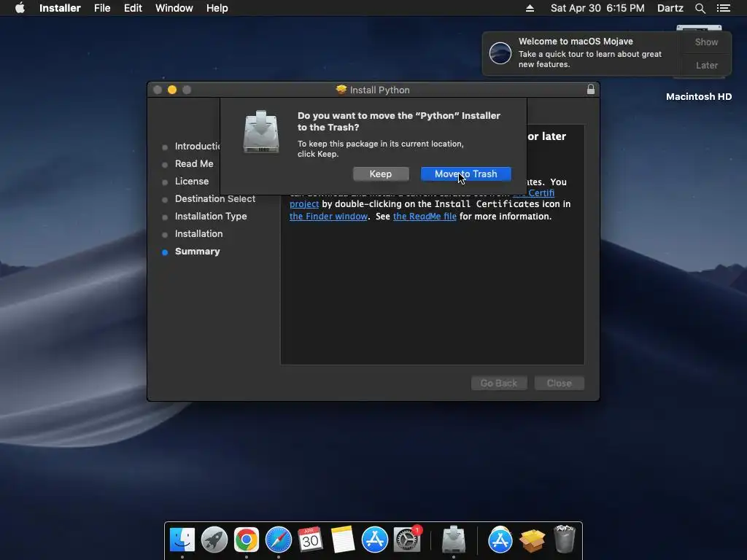Open the Certifi project link

[533, 192]
